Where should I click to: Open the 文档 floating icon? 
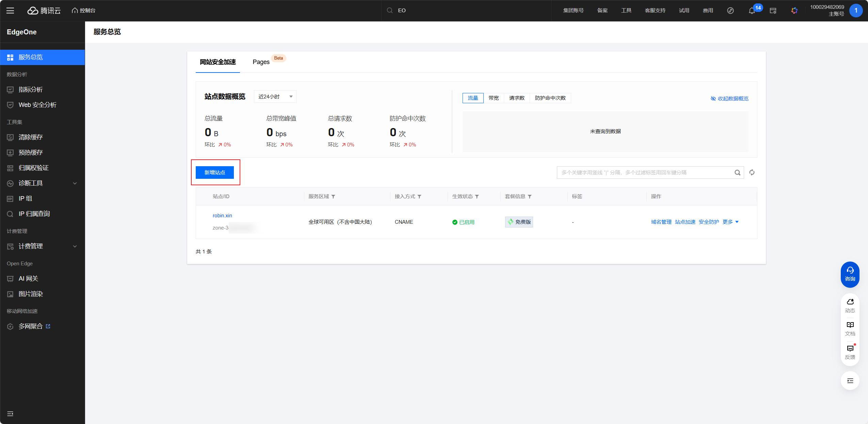click(x=850, y=329)
